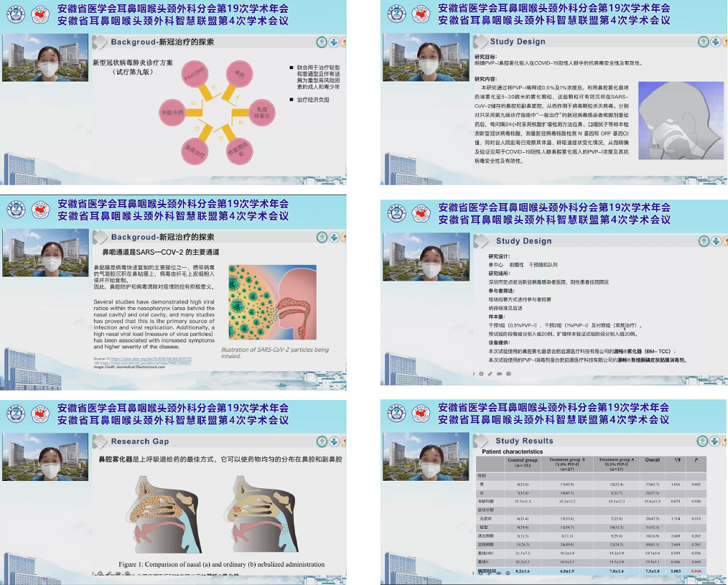The image size is (728, 585).
Task: Click '设备提供:' label on Study Design slide
Action: (x=499, y=343)
